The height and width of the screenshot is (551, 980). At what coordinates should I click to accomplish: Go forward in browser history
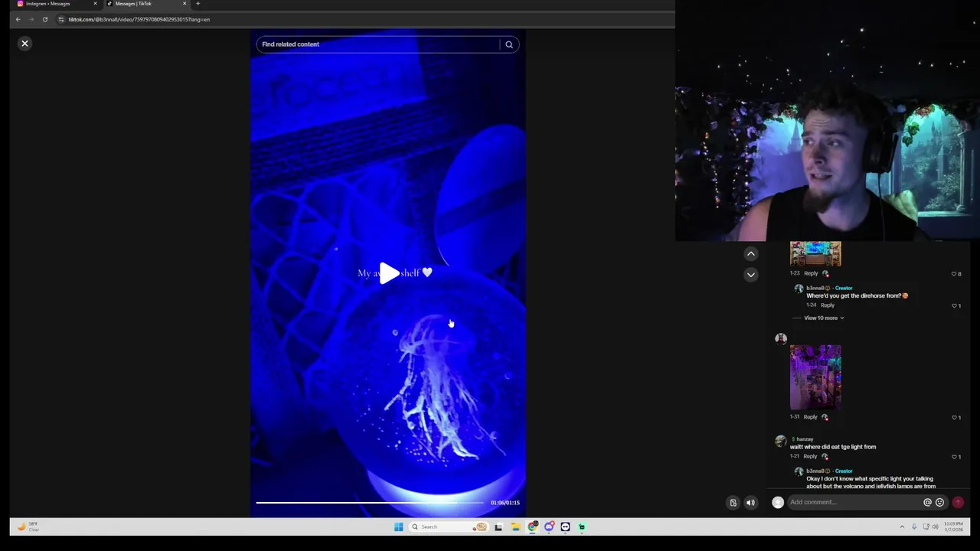(x=31, y=19)
